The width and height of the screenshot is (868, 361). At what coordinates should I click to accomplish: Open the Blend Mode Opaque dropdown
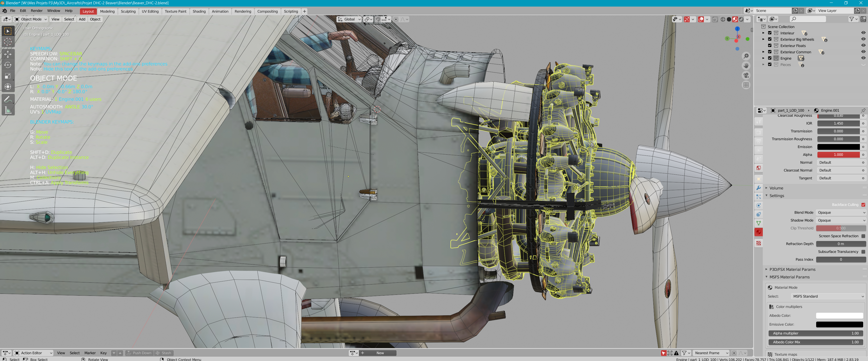tap(841, 213)
